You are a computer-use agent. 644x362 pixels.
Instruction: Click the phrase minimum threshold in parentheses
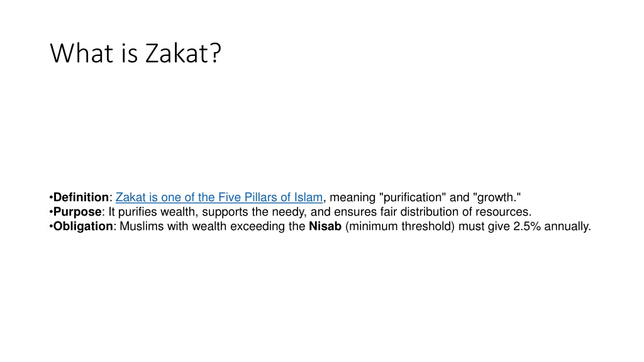pos(399,226)
